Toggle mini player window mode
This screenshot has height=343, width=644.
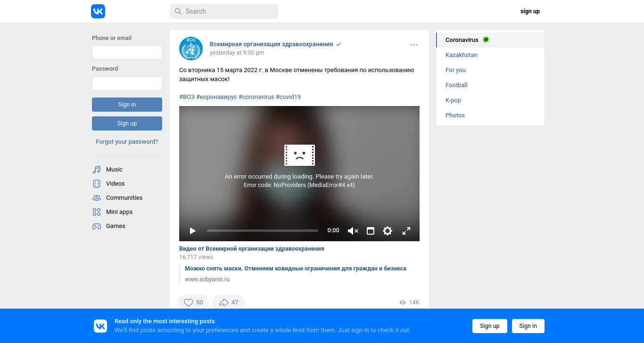(x=371, y=231)
